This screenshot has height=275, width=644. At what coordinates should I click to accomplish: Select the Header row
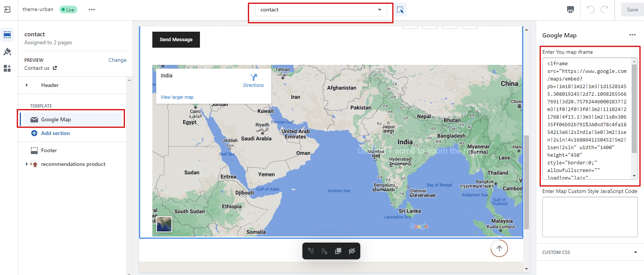coord(72,85)
